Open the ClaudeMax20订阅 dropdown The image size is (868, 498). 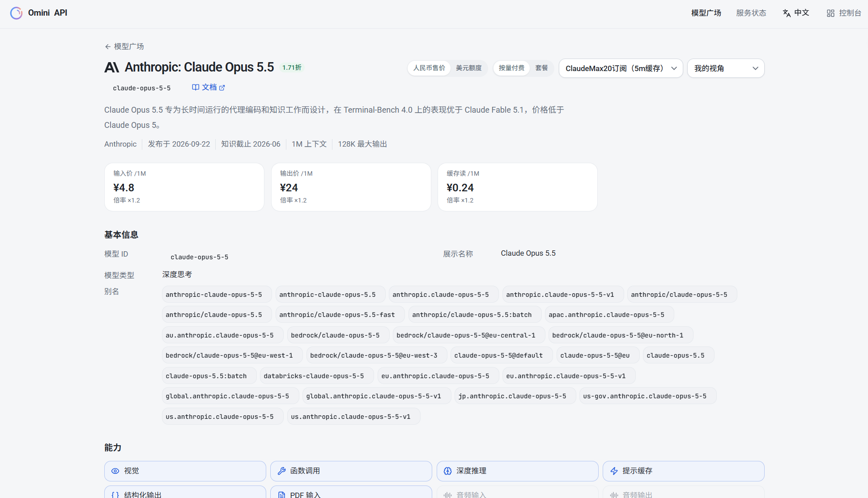tap(621, 68)
